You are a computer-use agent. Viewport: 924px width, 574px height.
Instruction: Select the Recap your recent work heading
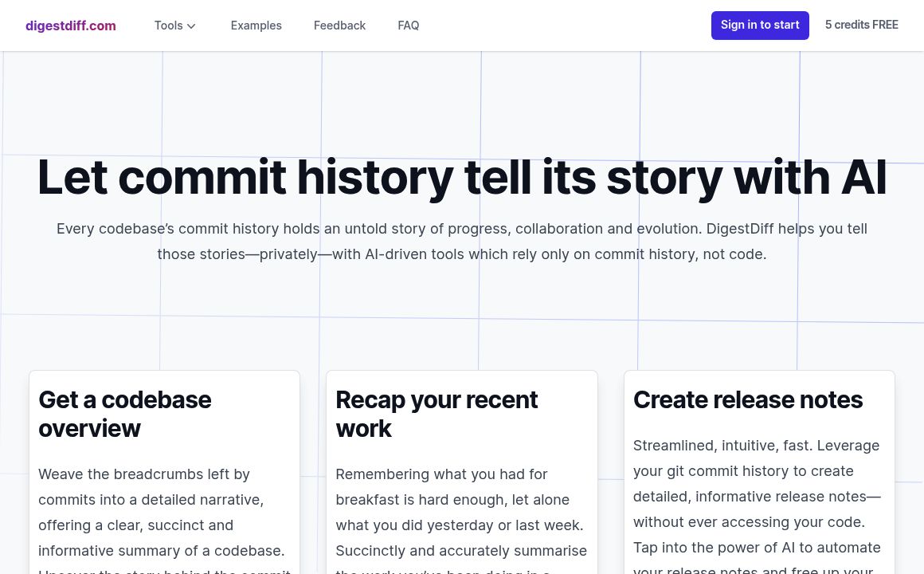coord(437,414)
